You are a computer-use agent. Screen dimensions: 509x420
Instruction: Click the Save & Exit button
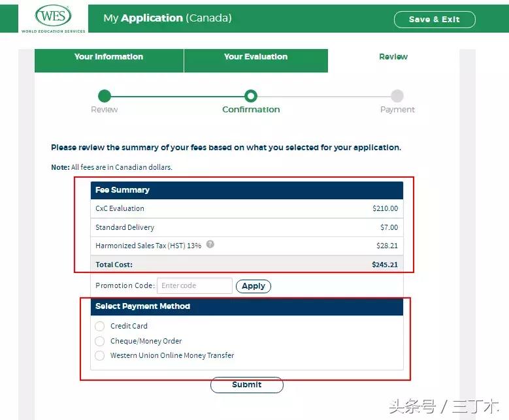(435, 20)
